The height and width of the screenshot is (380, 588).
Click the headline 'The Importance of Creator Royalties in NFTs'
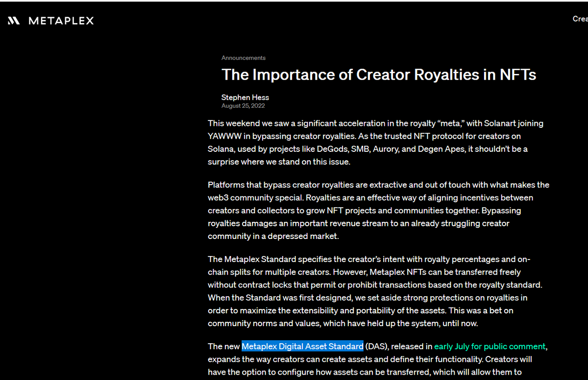click(x=379, y=74)
